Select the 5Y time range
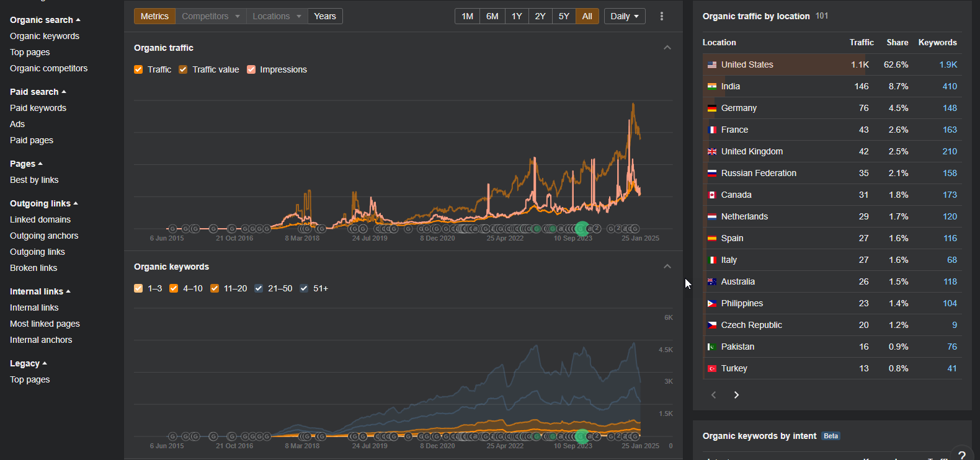This screenshot has width=980, height=460. (x=564, y=16)
